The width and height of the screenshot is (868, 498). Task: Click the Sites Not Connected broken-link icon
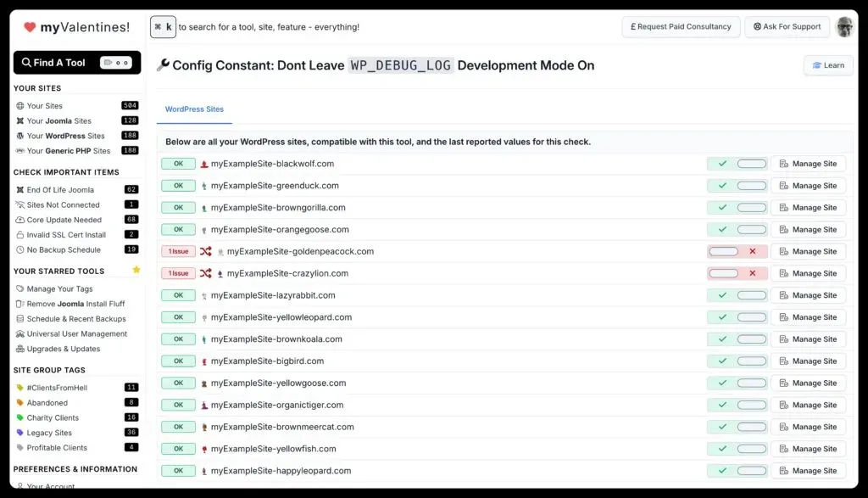click(19, 204)
